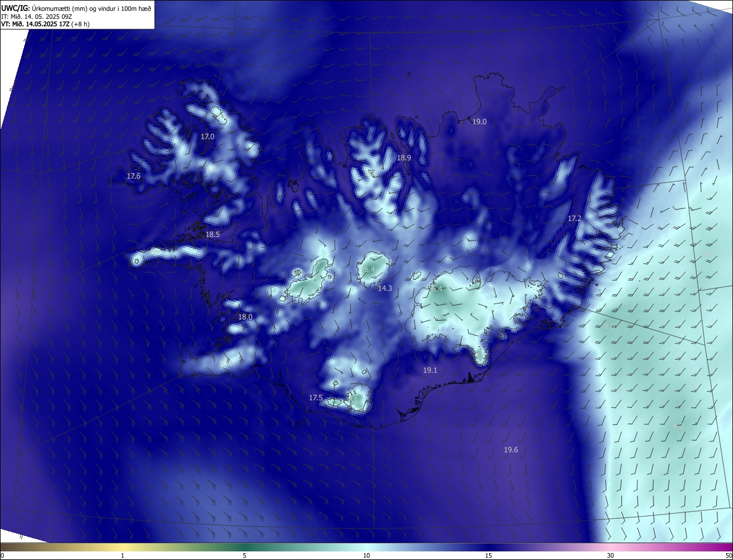Viewport: 733px width, 560px height.
Task: Click the faint 8.0 value east of Iceland
Action: 609,326
